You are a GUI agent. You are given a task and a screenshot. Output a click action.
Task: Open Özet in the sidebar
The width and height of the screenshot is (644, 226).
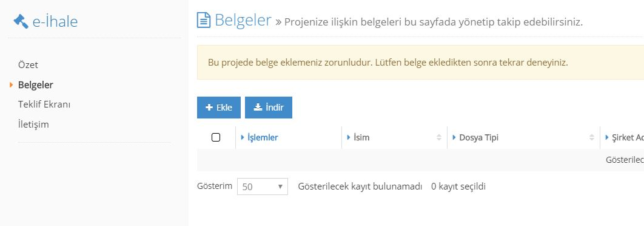click(29, 65)
